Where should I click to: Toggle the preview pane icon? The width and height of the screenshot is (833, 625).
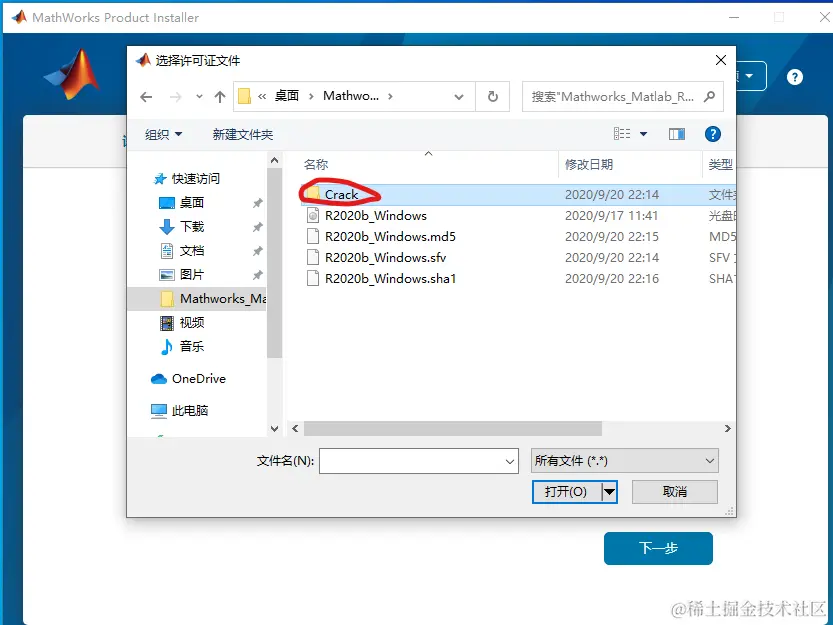(676, 134)
